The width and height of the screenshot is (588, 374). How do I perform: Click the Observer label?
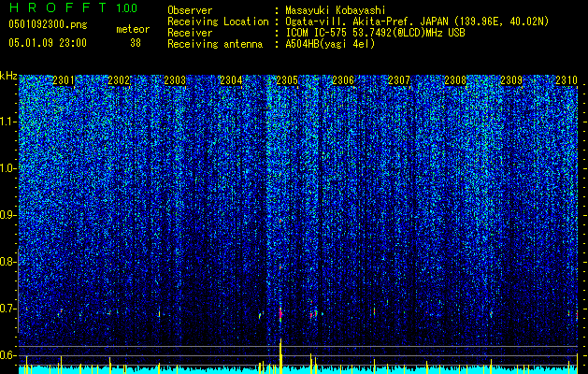(190, 10)
